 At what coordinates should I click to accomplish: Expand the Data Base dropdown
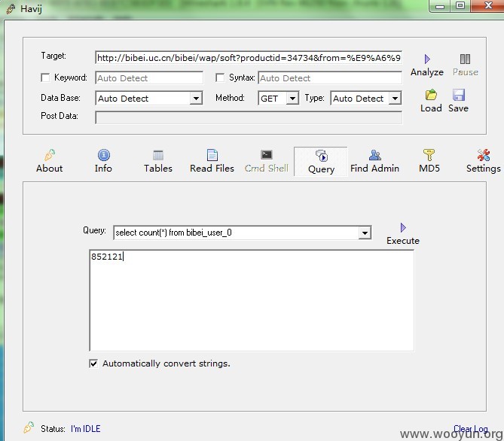(x=196, y=99)
